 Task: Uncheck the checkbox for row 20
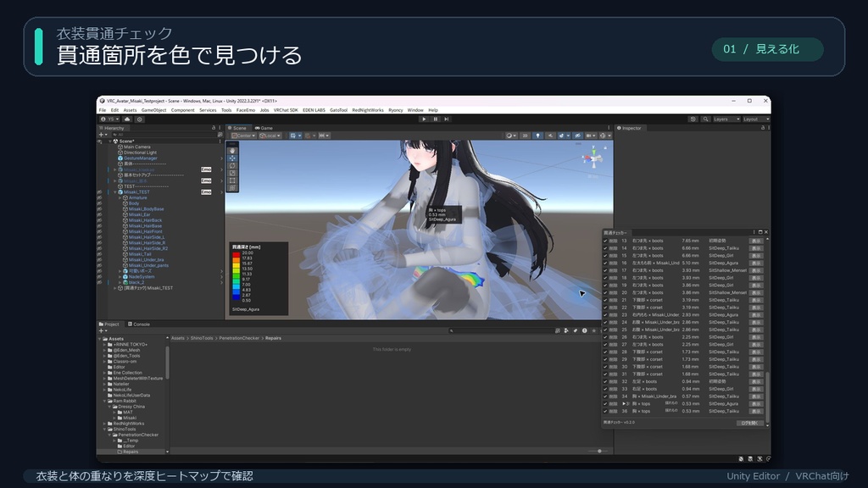pos(605,292)
